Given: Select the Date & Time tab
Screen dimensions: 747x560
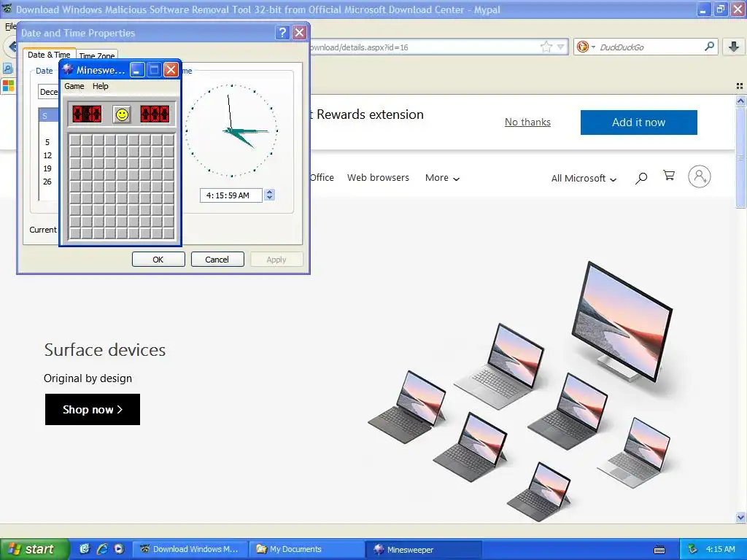Looking at the screenshot, I should click(x=49, y=55).
